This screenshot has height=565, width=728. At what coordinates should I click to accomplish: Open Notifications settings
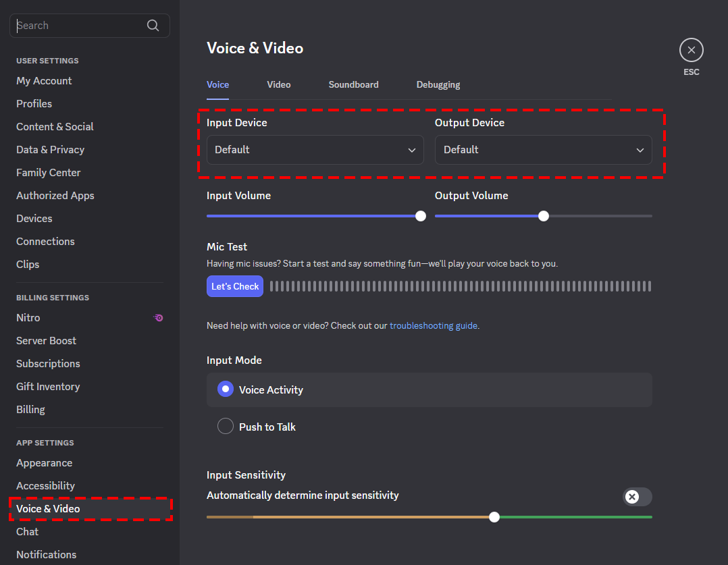click(46, 555)
